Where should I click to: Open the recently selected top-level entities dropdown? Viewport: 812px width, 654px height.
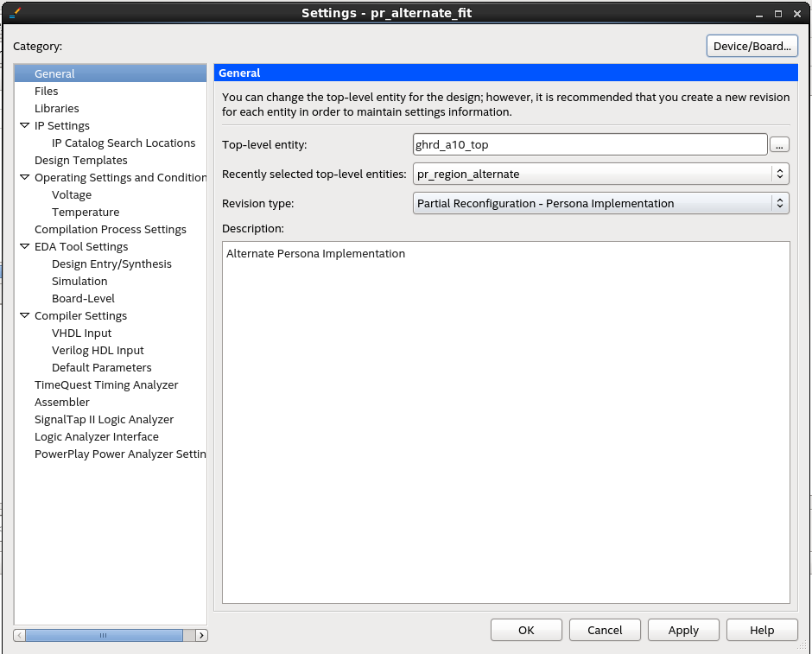(601, 174)
